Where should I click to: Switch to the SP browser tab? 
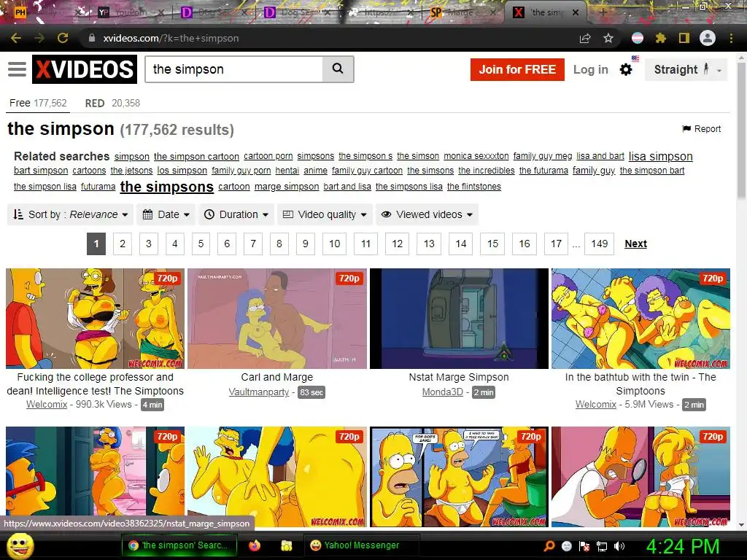click(463, 12)
